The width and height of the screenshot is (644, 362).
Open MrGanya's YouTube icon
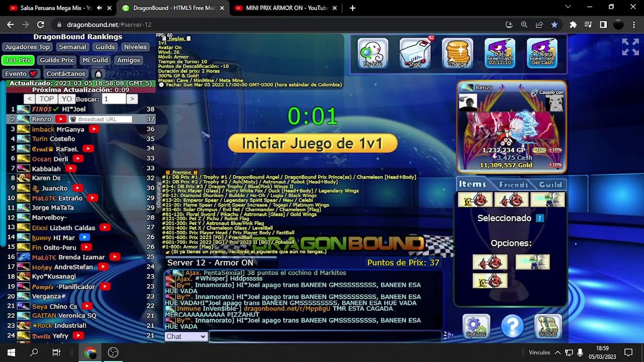click(x=94, y=129)
